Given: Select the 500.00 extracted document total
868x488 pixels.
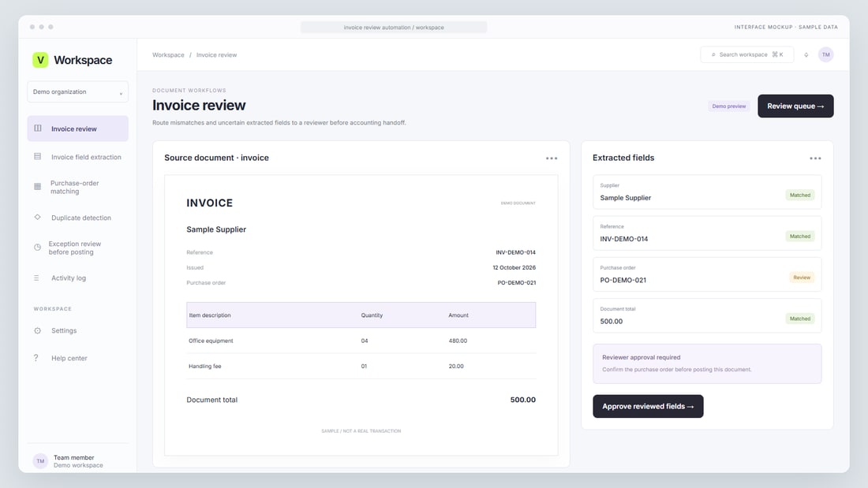Looking at the screenshot, I should 707,316.
